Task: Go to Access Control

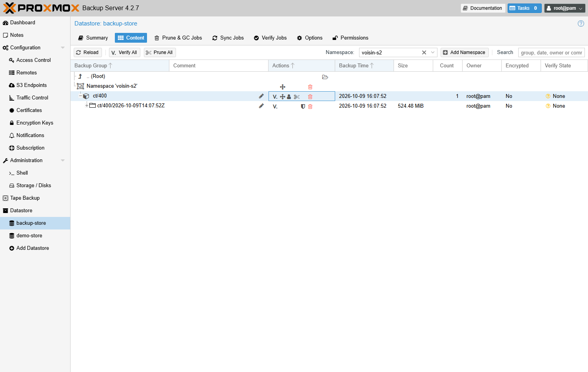Action: click(35, 60)
